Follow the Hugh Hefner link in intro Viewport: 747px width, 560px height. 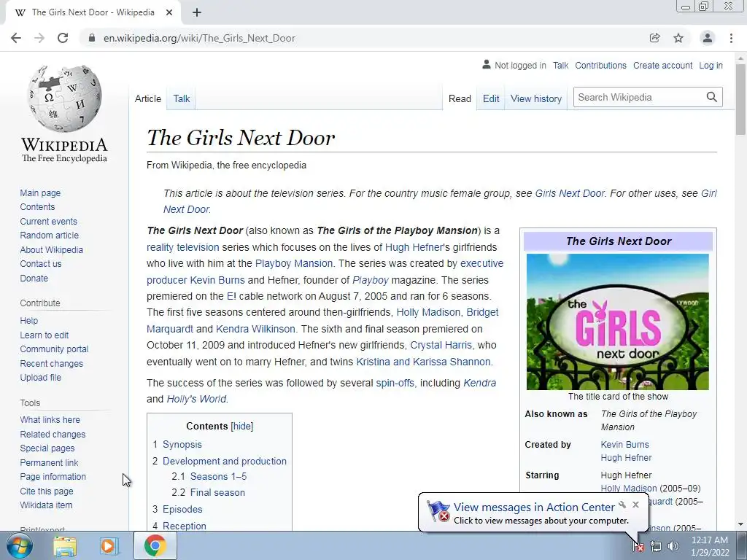[x=414, y=247]
